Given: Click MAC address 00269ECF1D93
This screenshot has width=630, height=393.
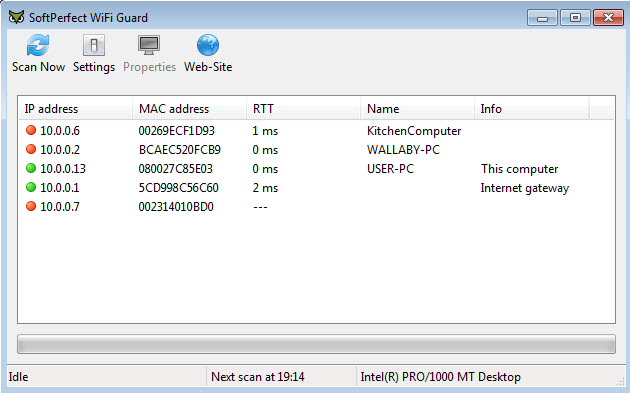Looking at the screenshot, I should coord(176,131).
